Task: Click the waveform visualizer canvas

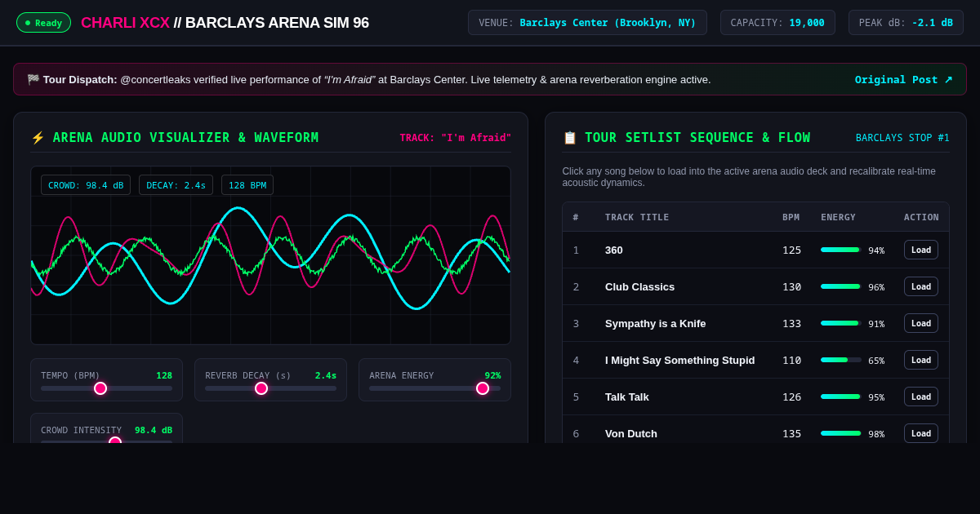Action: pyautogui.click(x=270, y=255)
